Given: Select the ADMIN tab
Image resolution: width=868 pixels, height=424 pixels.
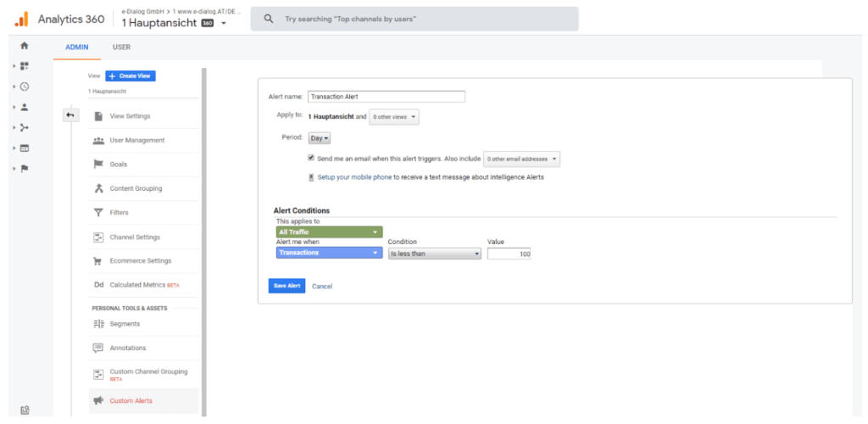Looking at the screenshot, I should click(77, 47).
